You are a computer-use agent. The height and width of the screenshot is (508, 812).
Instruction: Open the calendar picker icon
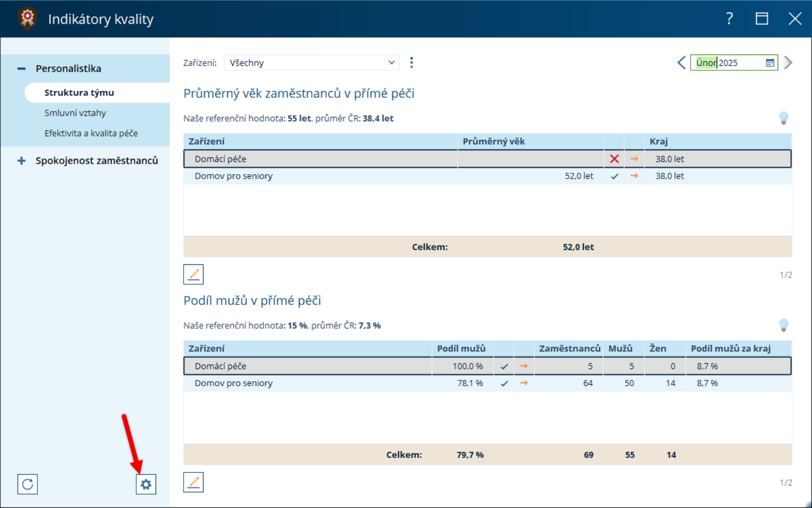pos(770,63)
